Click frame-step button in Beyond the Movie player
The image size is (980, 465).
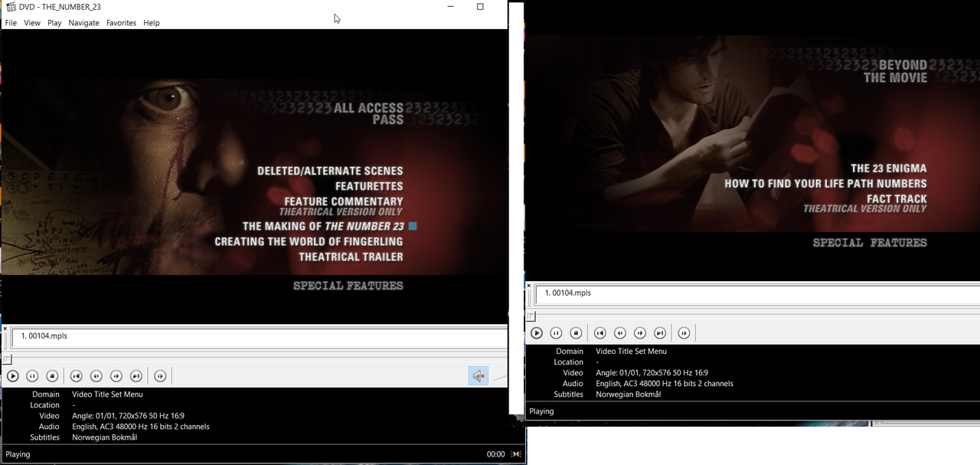(684, 333)
